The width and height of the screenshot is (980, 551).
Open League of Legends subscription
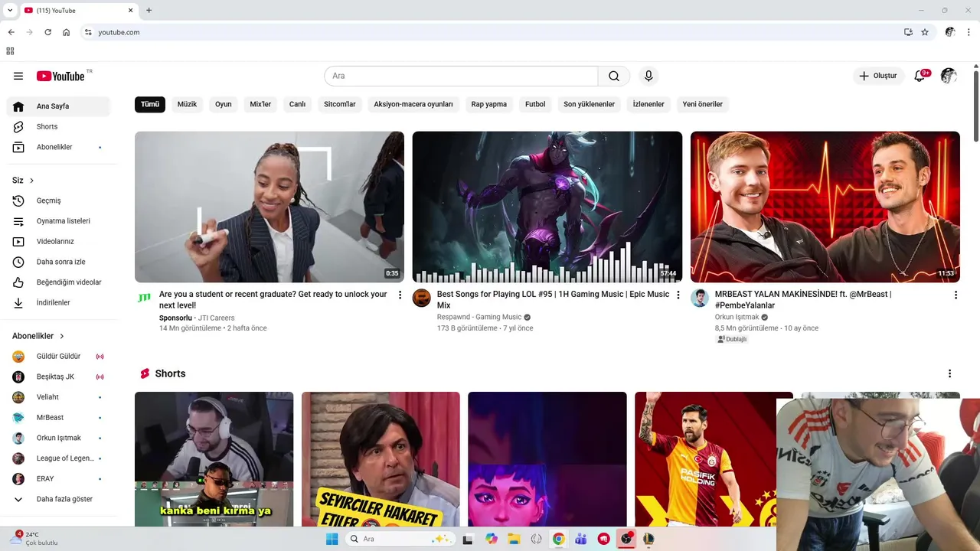(58, 458)
